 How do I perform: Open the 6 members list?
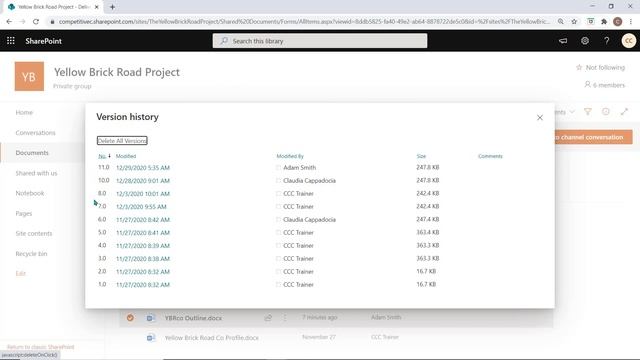coord(604,85)
